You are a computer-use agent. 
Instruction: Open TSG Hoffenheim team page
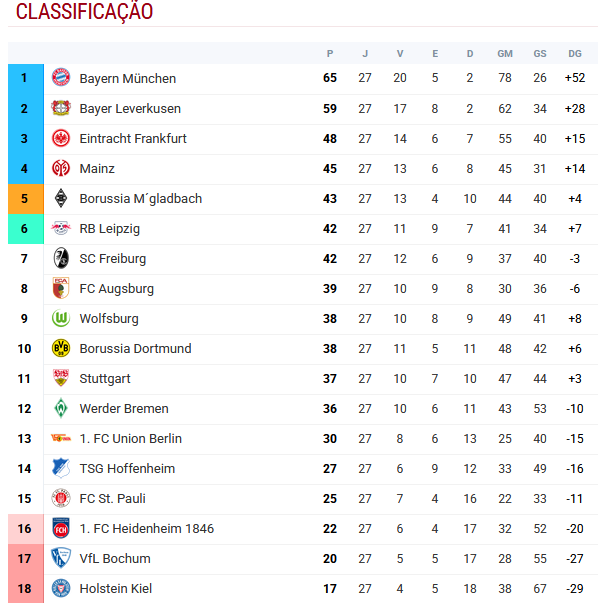click(x=127, y=468)
